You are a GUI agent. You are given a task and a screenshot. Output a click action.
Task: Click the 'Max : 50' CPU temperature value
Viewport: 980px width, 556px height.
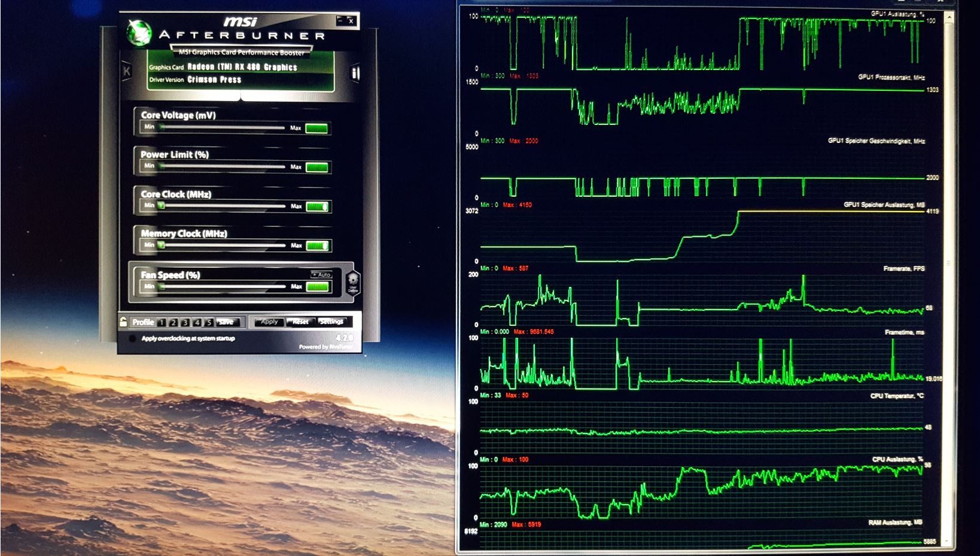[518, 395]
